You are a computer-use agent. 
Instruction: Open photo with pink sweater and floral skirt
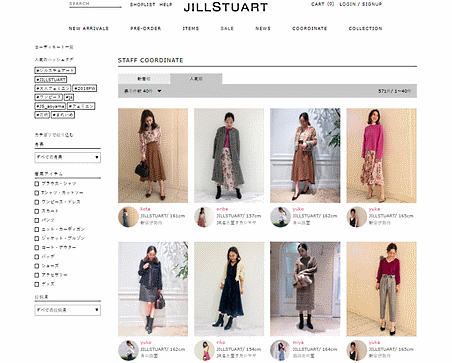[x=381, y=155]
